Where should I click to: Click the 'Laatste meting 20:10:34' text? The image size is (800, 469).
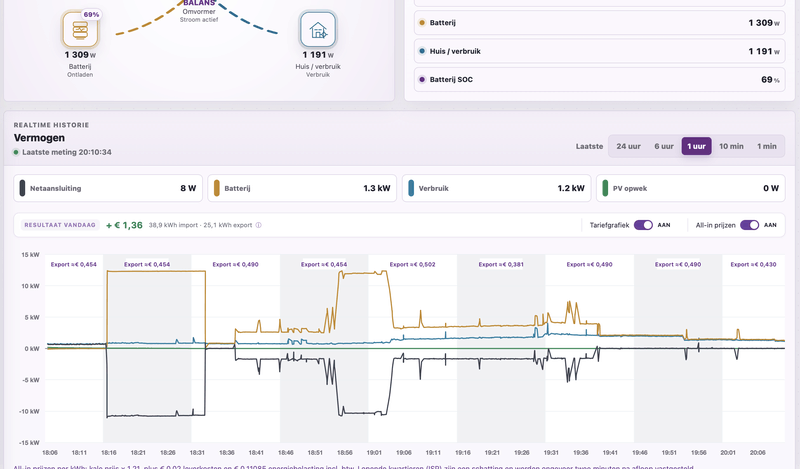point(67,152)
